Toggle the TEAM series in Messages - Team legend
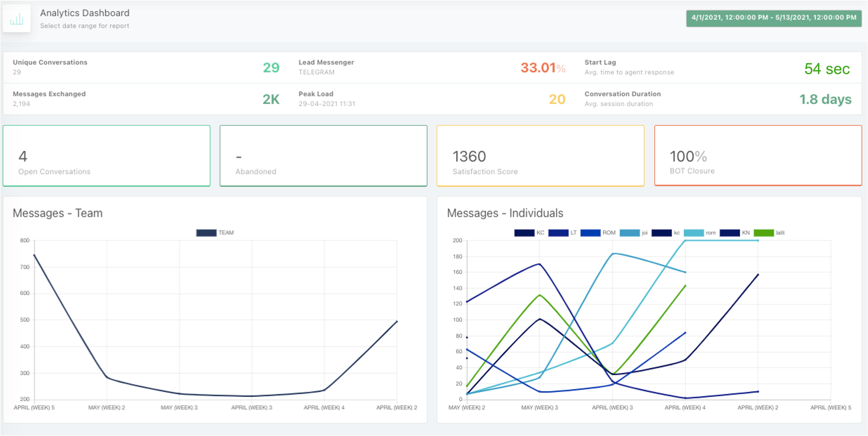868x436 pixels. pos(216,232)
